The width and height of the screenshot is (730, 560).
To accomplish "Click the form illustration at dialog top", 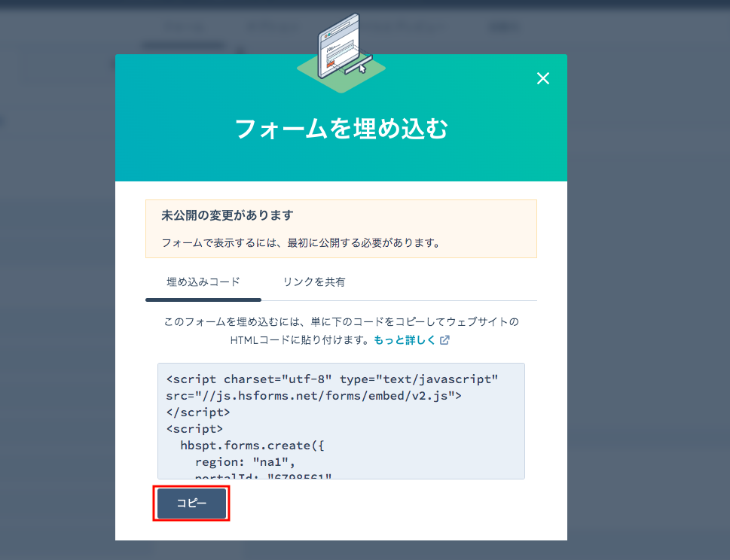I will 341,53.
